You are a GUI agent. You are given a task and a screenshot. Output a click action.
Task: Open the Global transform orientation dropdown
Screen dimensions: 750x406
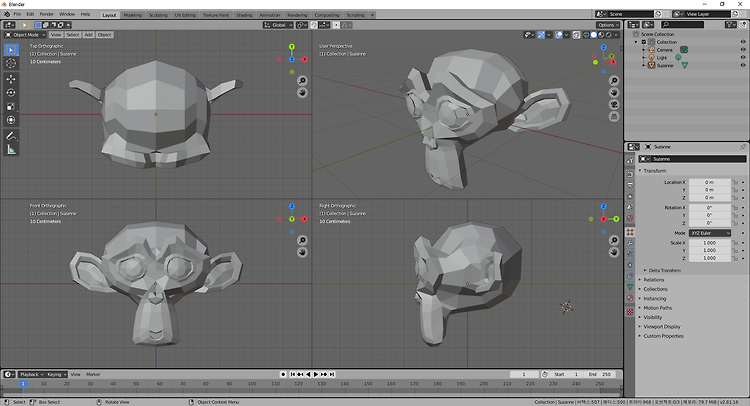pyautogui.click(x=278, y=25)
